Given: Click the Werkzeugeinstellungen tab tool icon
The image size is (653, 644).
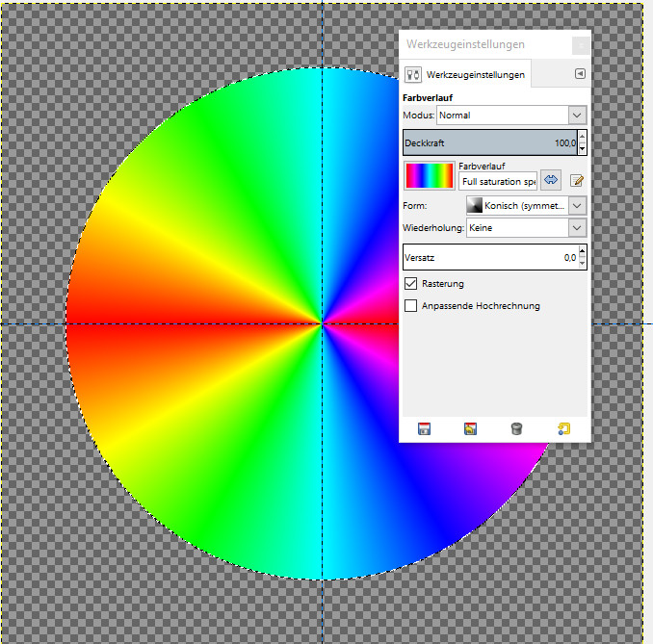Looking at the screenshot, I should 413,74.
